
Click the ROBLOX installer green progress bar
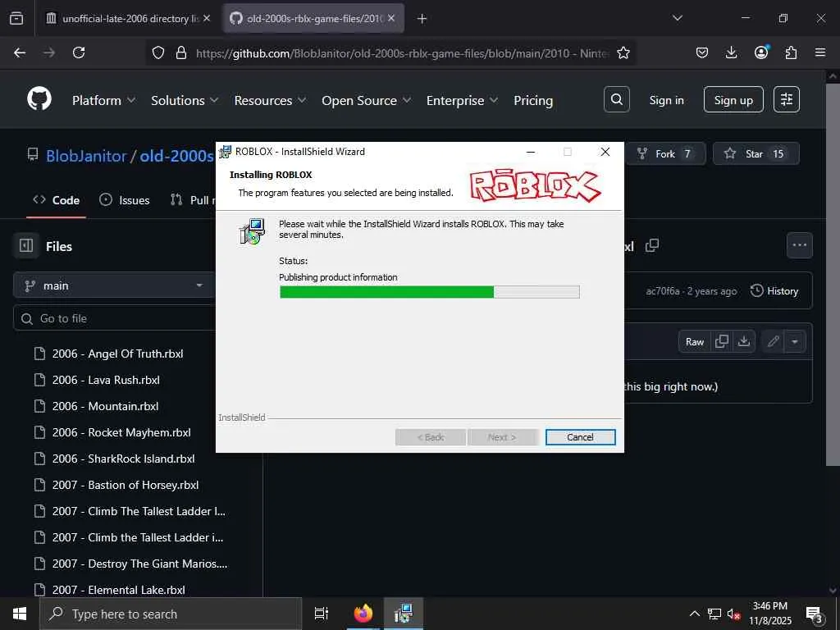[429, 292]
